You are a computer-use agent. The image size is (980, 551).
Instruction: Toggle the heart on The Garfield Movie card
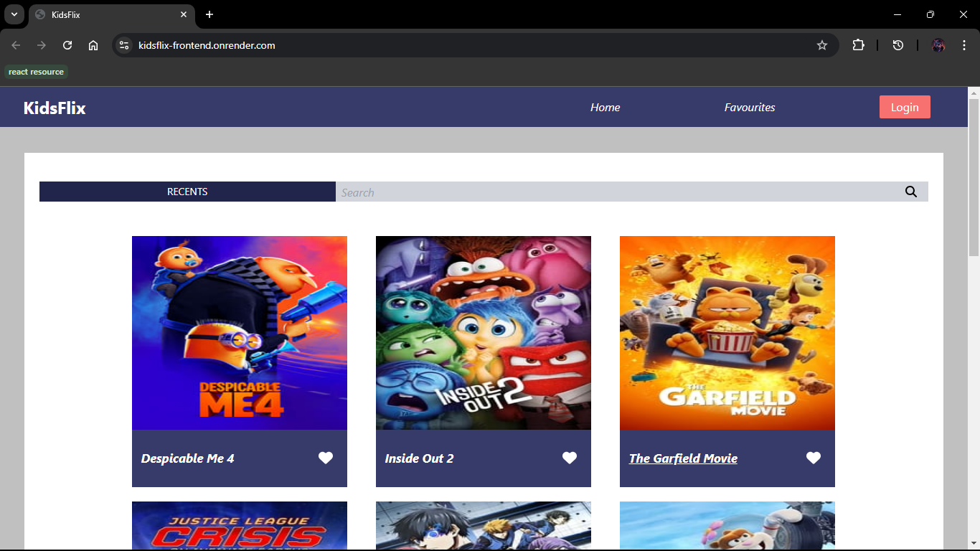[814, 458]
